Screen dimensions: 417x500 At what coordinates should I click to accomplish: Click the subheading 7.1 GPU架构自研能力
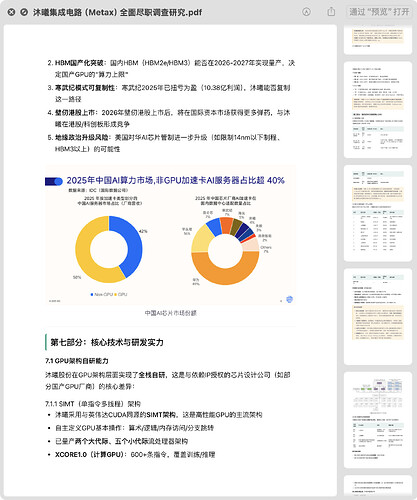pyautogui.click(x=77, y=361)
